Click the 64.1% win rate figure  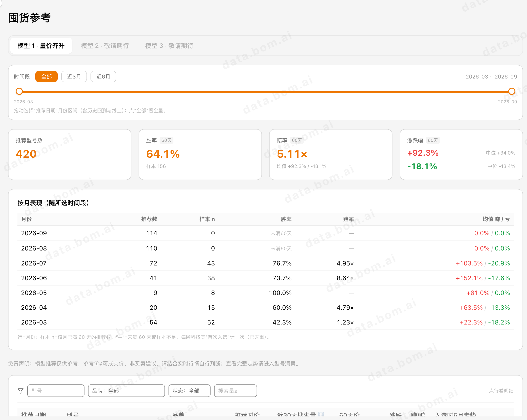point(163,154)
